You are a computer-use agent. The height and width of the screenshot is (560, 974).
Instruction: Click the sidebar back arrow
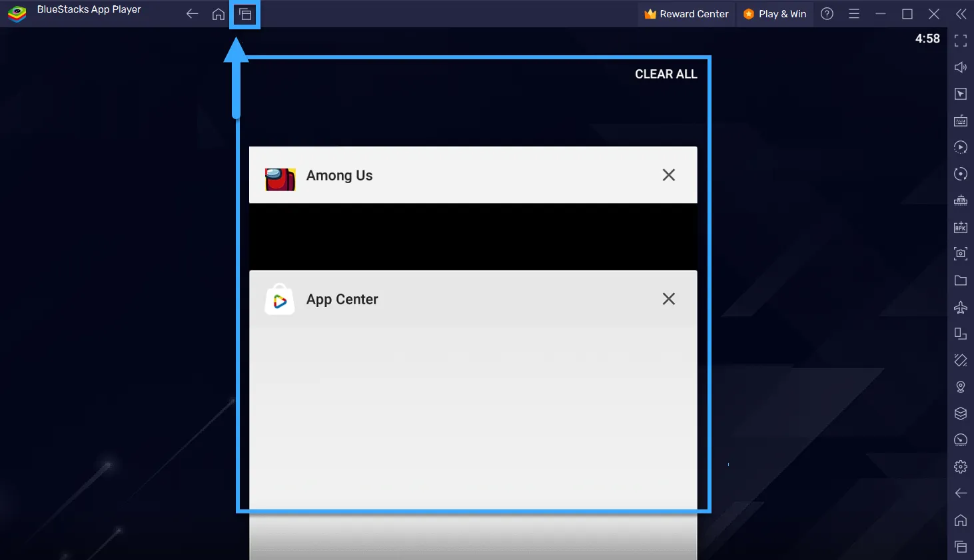click(x=961, y=493)
